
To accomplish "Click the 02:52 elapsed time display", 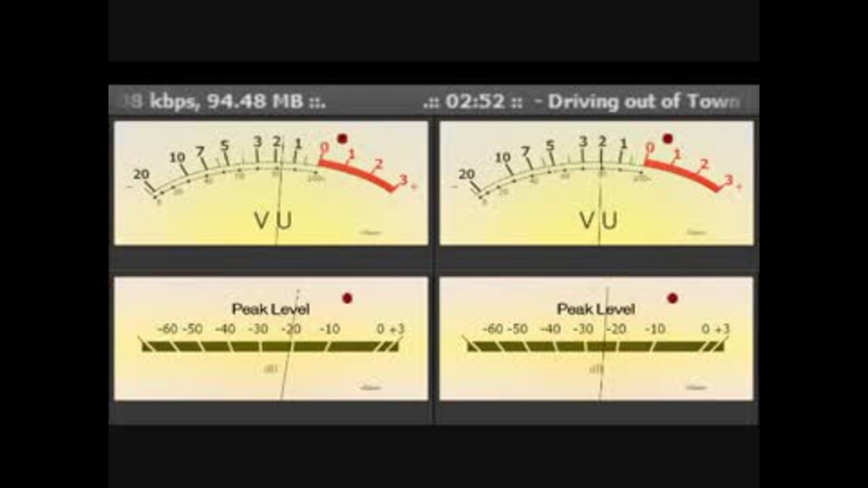I will [x=475, y=101].
